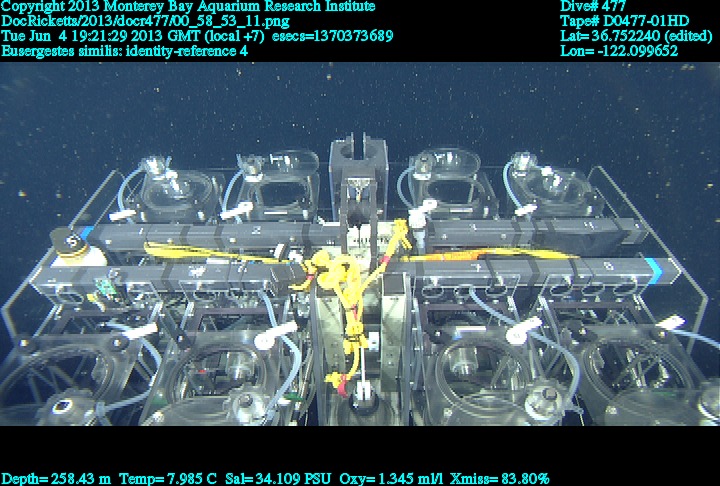
Task: Click the Xmiss= 83.80% readout
Action: pyautogui.click(x=505, y=479)
